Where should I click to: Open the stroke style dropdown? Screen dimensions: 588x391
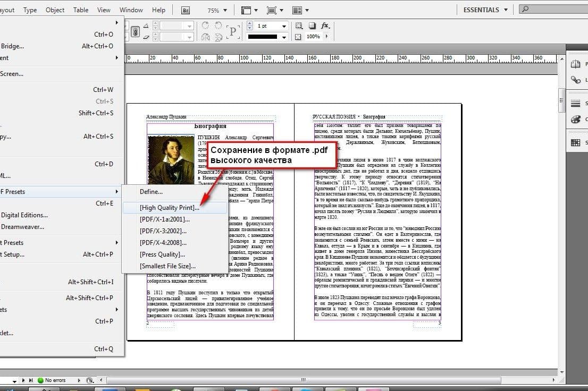click(x=284, y=37)
